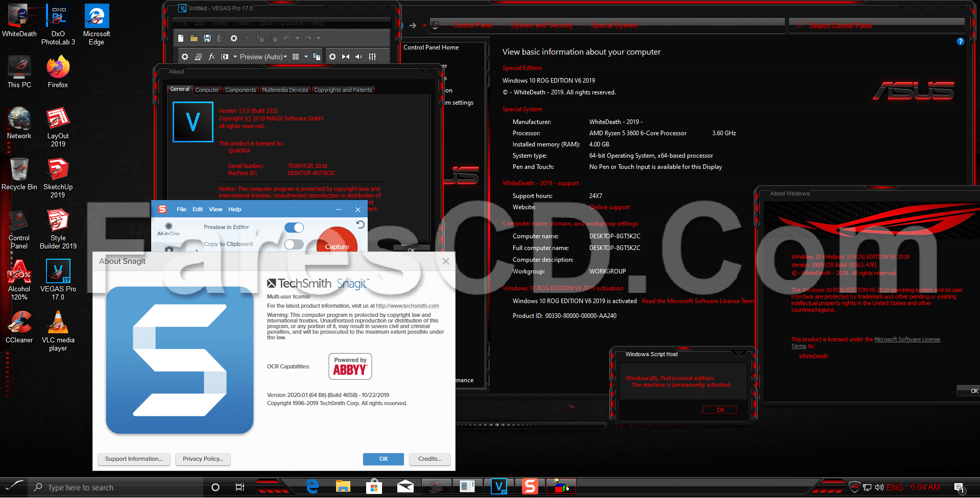The width and height of the screenshot is (980, 498).
Task: Open CCleaner desktop shortcut
Action: tap(19, 327)
